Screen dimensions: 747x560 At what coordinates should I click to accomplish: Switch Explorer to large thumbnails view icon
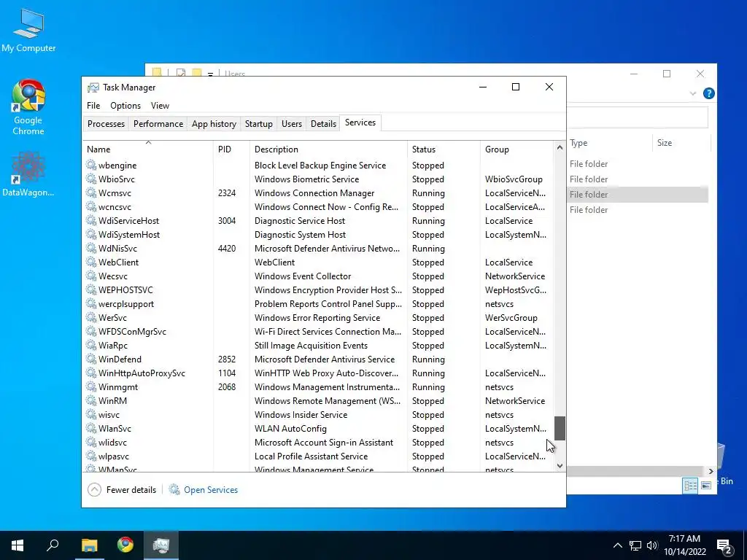pos(706,485)
